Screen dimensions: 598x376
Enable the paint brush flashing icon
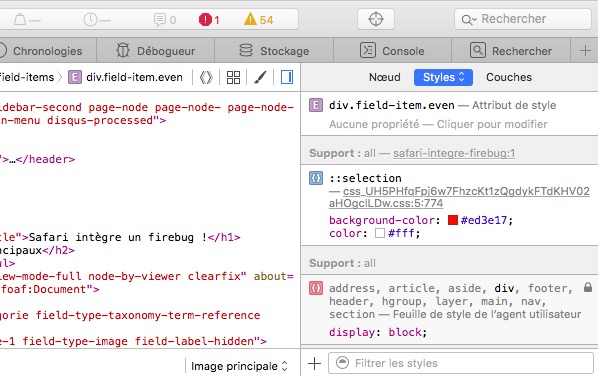260,77
